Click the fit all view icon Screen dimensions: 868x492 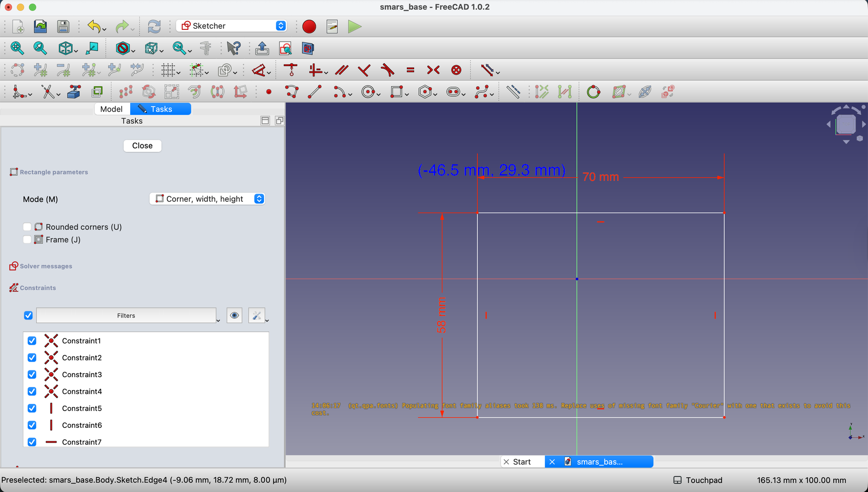click(17, 48)
